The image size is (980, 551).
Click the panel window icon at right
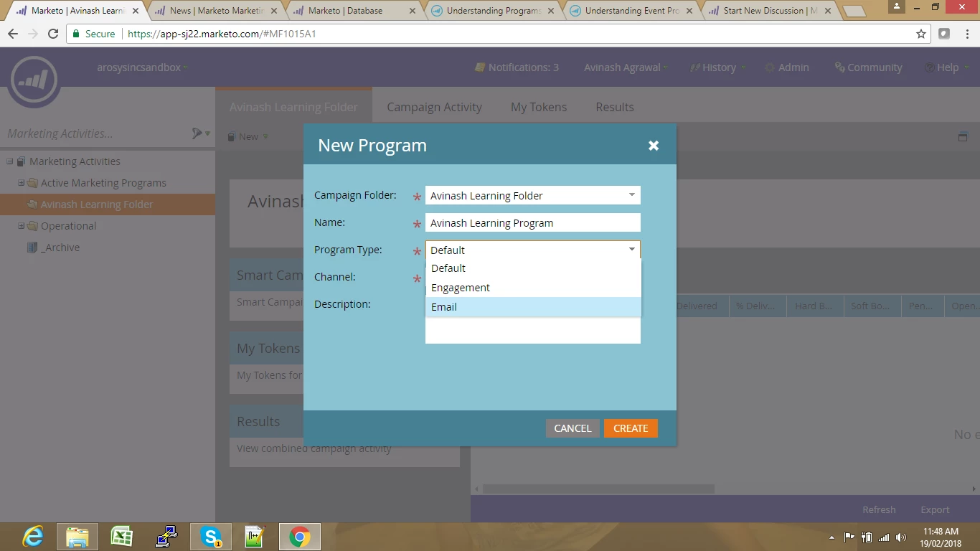click(963, 136)
